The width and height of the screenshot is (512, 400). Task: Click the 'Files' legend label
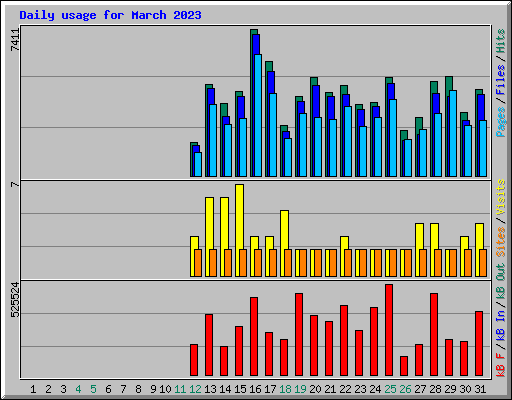click(x=500, y=80)
